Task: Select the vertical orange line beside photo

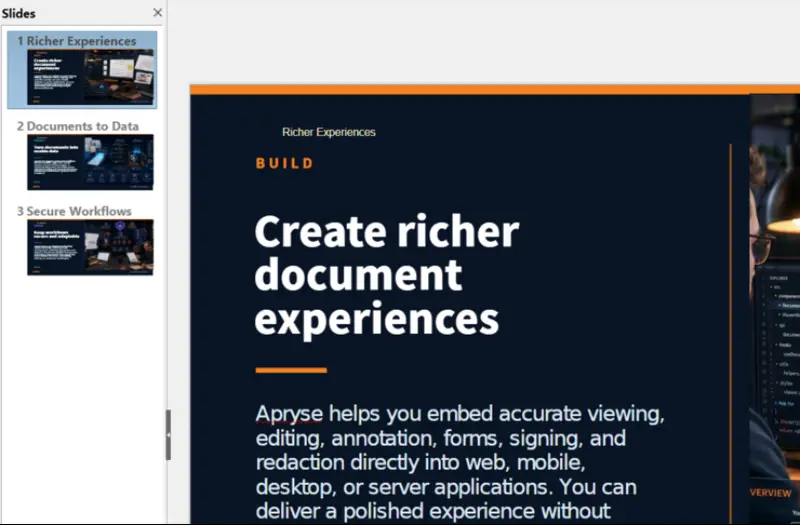Action: [x=731, y=334]
